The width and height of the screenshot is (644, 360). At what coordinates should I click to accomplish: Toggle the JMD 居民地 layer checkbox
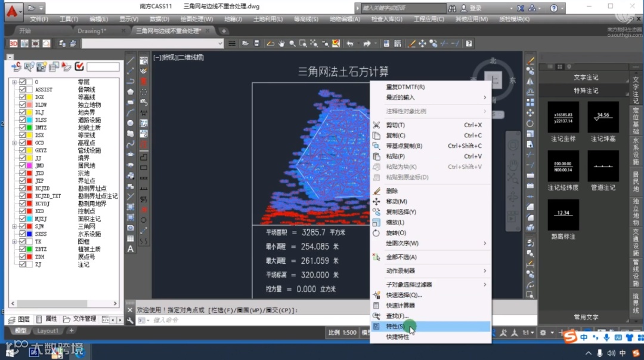click(23, 165)
